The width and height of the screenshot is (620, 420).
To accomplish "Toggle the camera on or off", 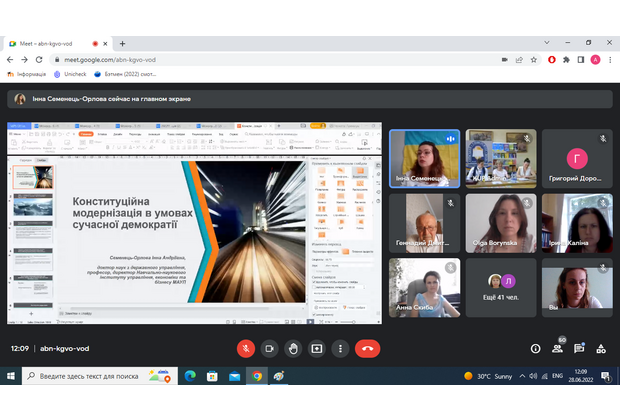I will (x=269, y=348).
